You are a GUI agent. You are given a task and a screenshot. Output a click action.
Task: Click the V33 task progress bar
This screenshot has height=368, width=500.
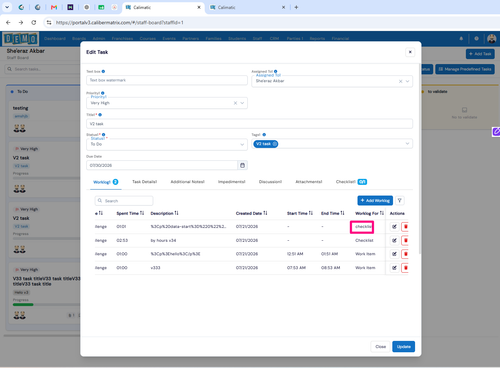46,304
